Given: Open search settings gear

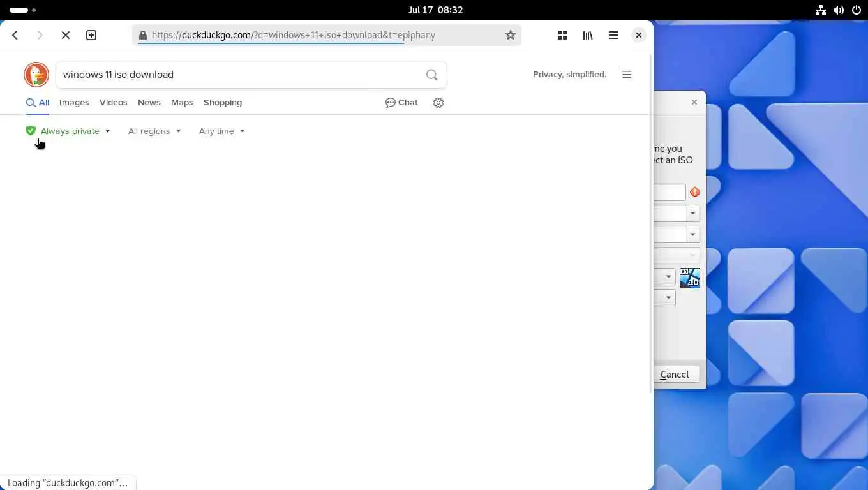Looking at the screenshot, I should click(x=438, y=103).
